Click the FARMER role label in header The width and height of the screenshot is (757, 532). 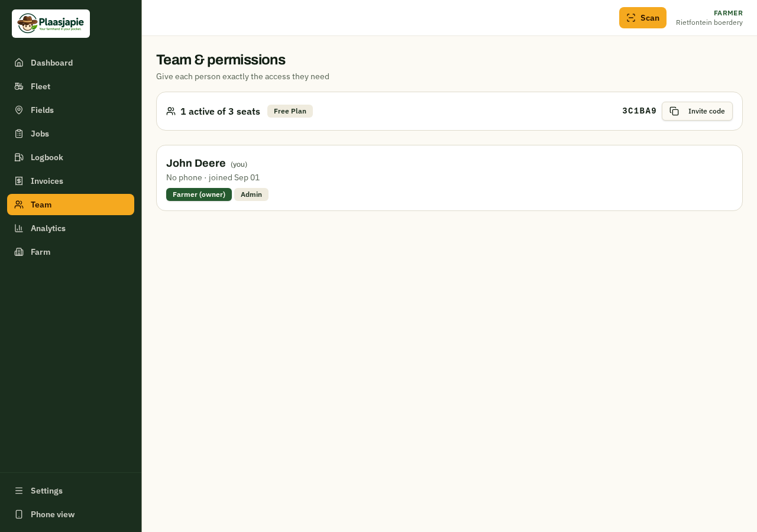pos(728,13)
